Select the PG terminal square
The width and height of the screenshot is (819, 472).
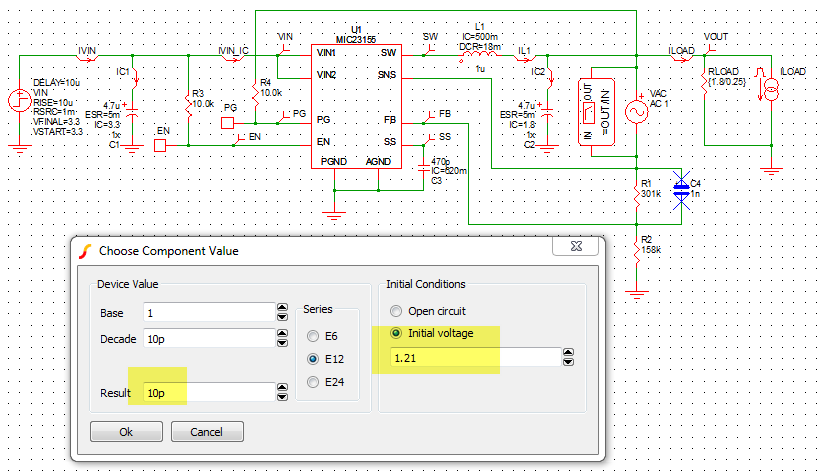(x=228, y=123)
